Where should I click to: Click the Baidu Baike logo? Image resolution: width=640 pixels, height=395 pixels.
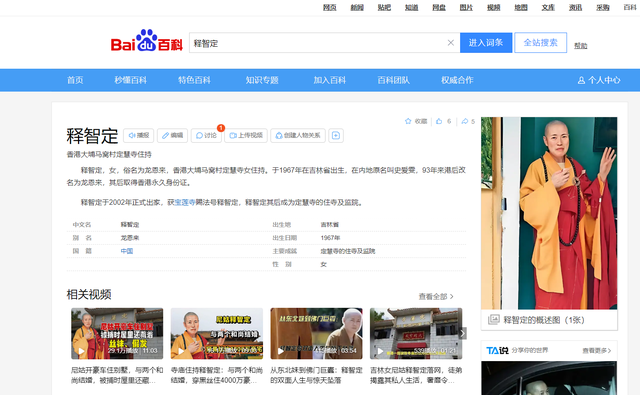(x=147, y=41)
